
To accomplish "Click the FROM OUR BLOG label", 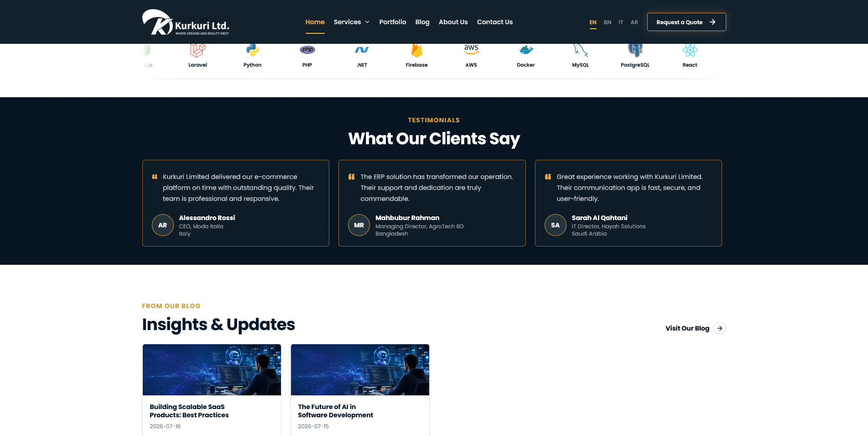I will click(171, 306).
